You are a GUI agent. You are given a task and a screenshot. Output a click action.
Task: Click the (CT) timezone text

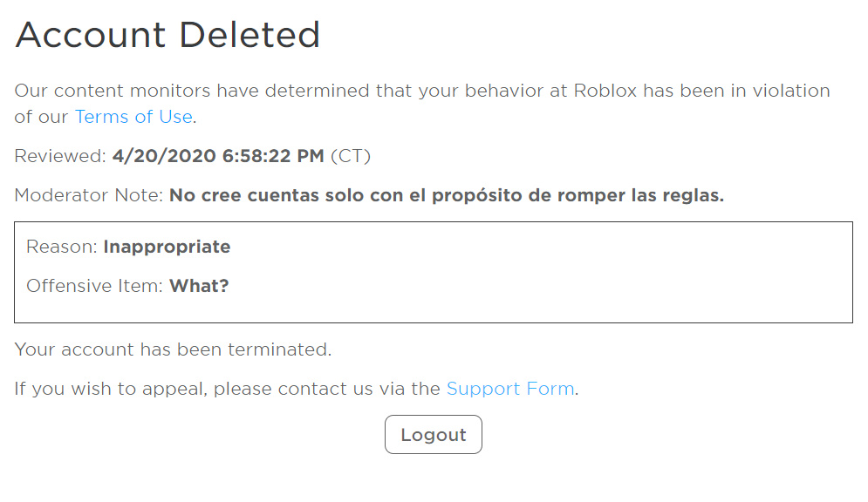(x=350, y=157)
